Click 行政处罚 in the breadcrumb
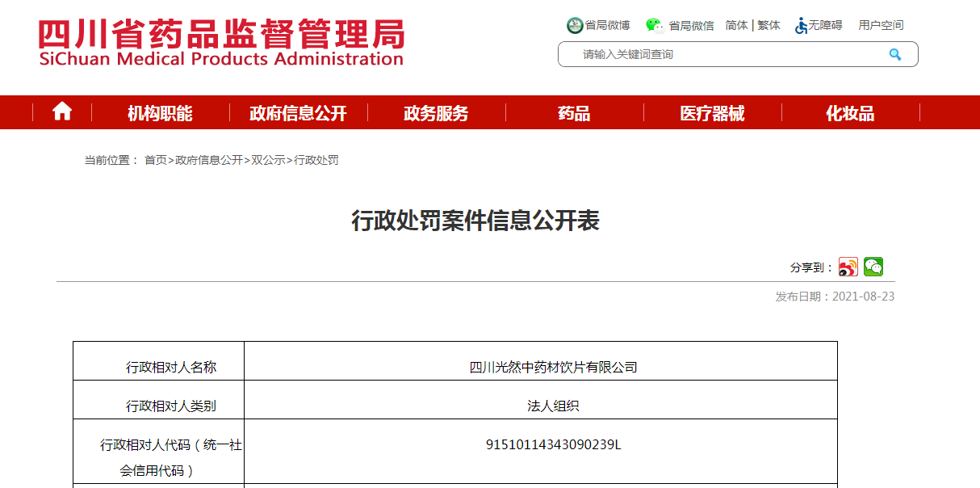Viewport: 980px width, 488px height. click(x=316, y=160)
